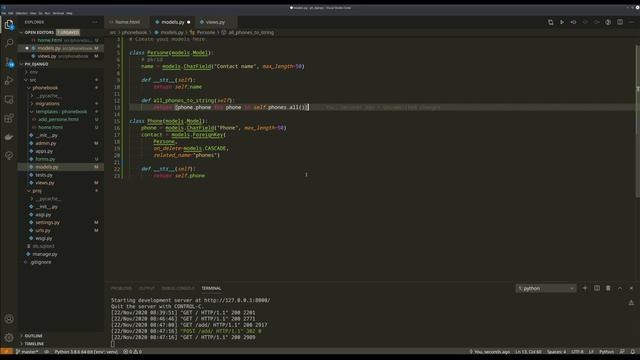
Task: Open the OUTPUT panel tab
Action: pos(147,289)
